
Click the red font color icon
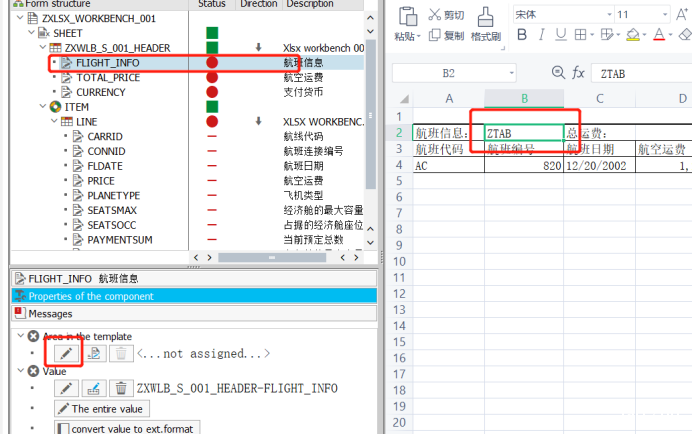coord(659,34)
